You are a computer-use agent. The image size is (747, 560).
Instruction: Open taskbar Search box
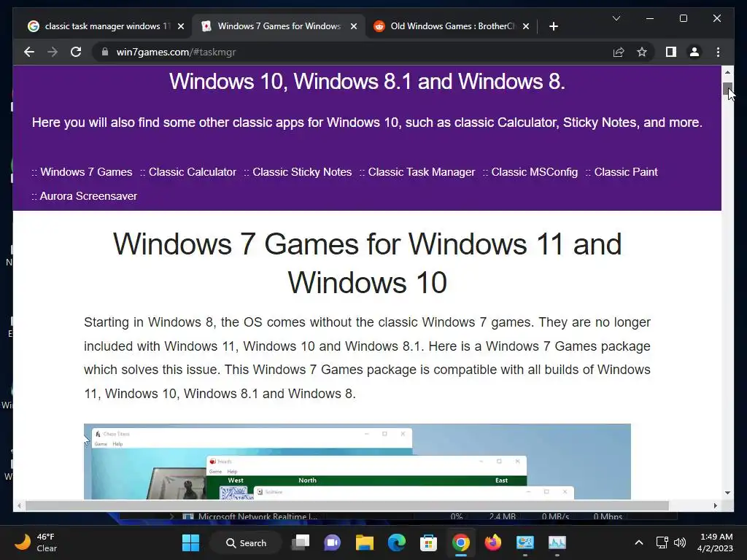pos(246,542)
